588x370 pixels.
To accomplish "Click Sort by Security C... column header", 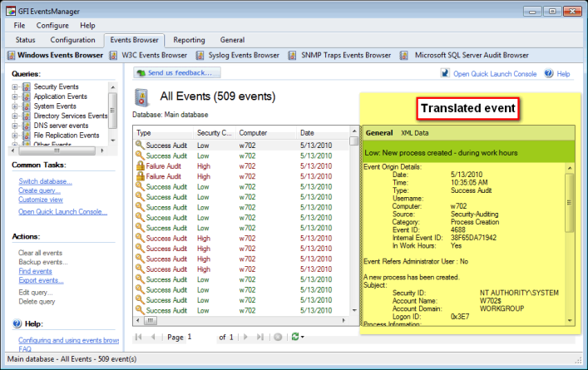I will (215, 133).
